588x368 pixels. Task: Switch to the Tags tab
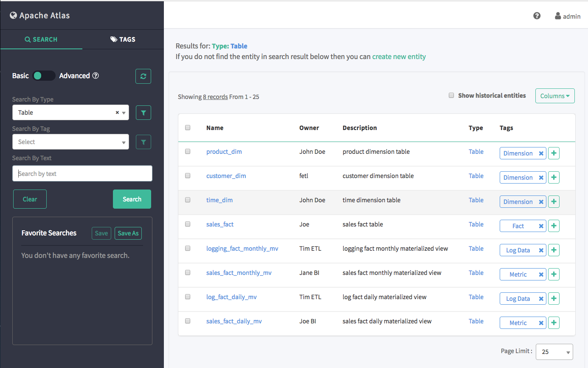coord(123,40)
